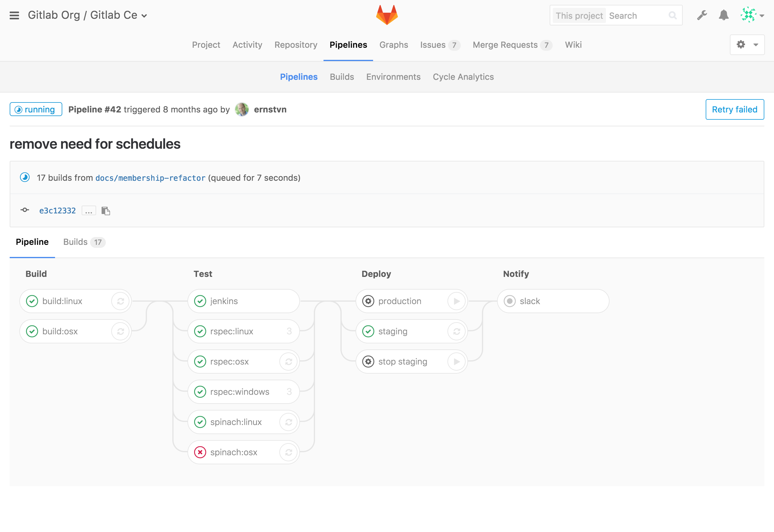Screen dimensions: 774x532
Task: Click the retry icon for spinach:osx
Action: coord(288,452)
